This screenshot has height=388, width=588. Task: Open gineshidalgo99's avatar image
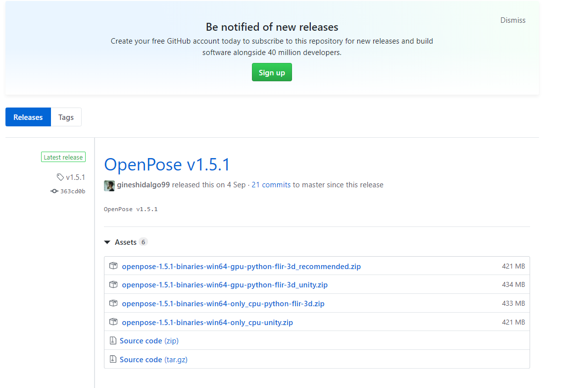[x=109, y=185]
